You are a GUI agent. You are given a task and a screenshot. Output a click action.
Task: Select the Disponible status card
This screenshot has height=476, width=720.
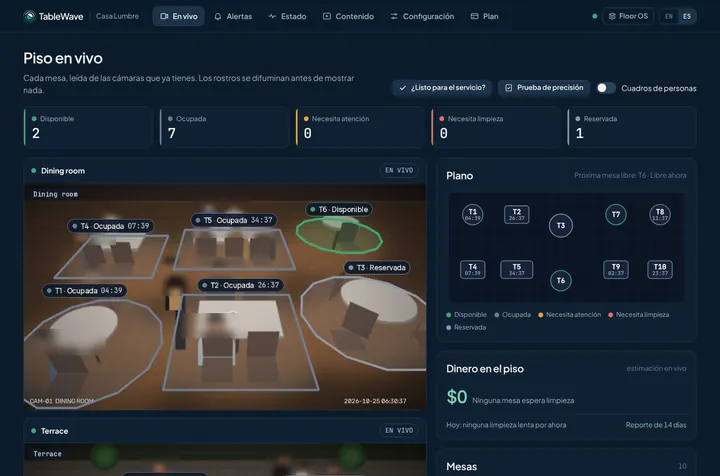(x=88, y=127)
